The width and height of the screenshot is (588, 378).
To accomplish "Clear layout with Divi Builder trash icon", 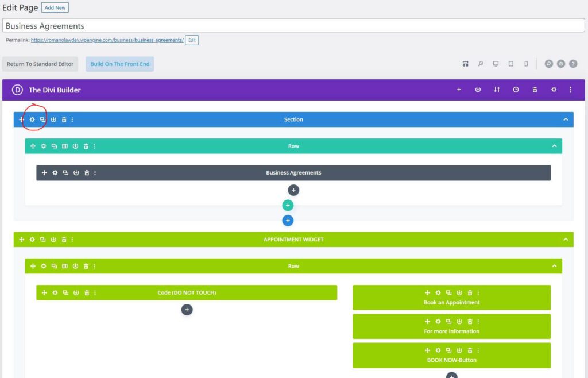I will (535, 90).
